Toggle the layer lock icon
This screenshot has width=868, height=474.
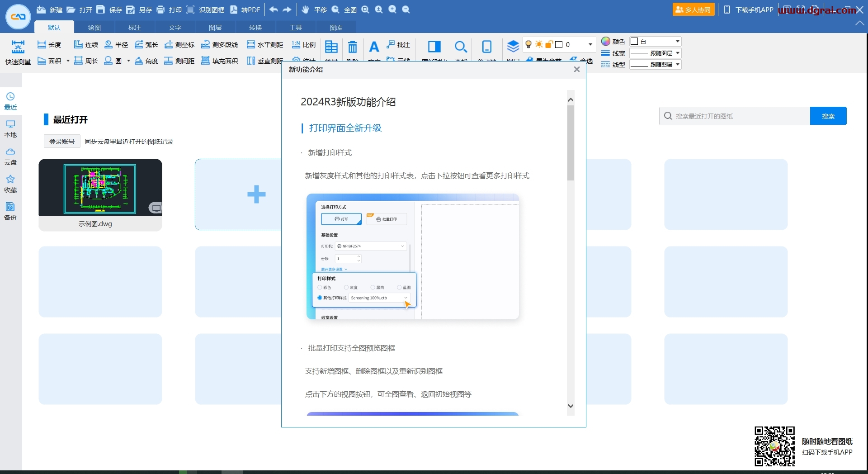click(x=549, y=44)
